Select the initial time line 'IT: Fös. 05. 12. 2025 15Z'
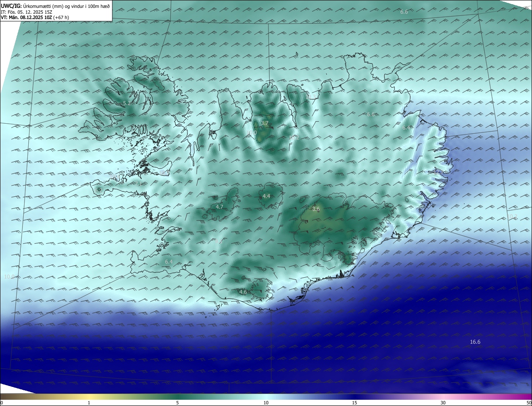The image size is (532, 406). click(x=27, y=12)
